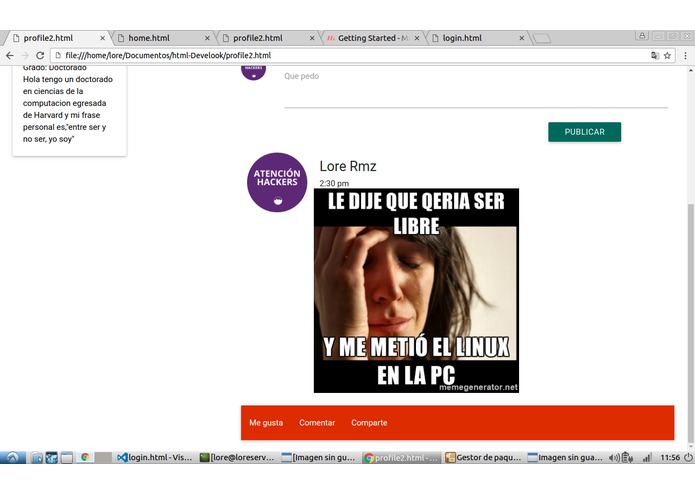This screenshot has height=494, width=695.
Task: Close the first profile2.html tab
Action: coord(102,38)
